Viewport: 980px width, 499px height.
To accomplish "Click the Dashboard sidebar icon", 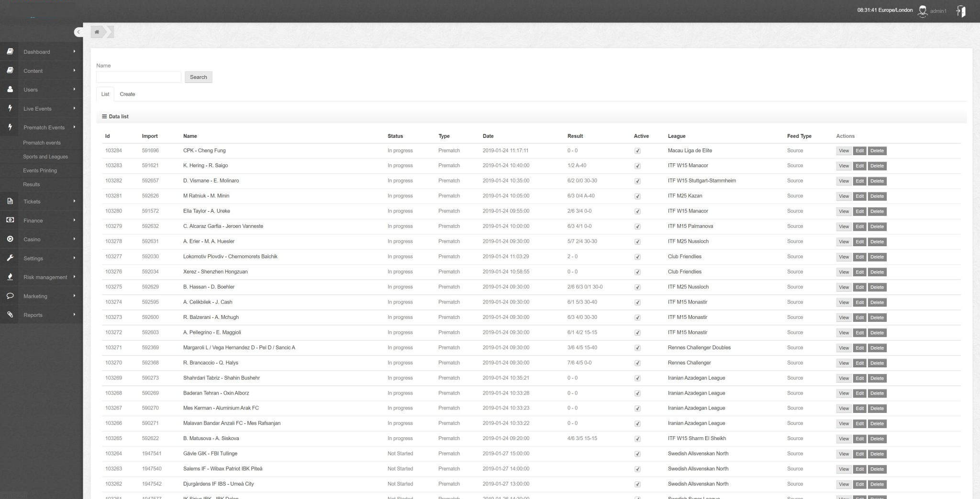I will 10,51.
